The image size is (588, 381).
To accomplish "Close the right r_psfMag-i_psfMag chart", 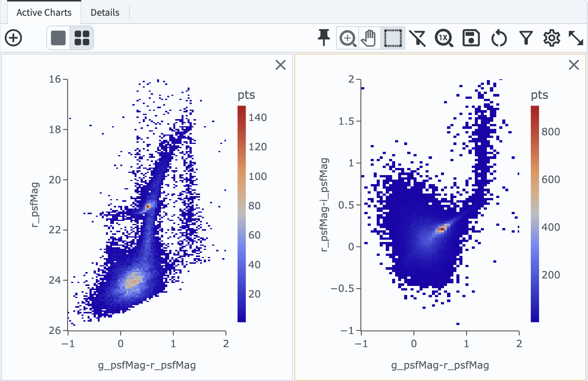I will click(x=574, y=65).
